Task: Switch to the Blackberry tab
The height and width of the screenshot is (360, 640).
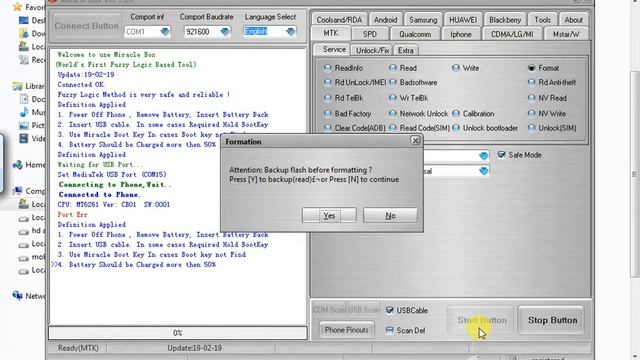Action: (x=505, y=20)
